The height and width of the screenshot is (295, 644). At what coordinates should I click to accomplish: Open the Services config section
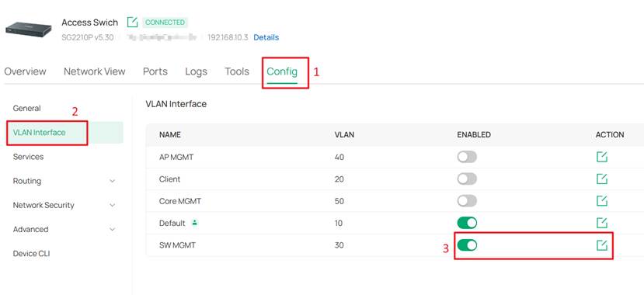point(28,157)
